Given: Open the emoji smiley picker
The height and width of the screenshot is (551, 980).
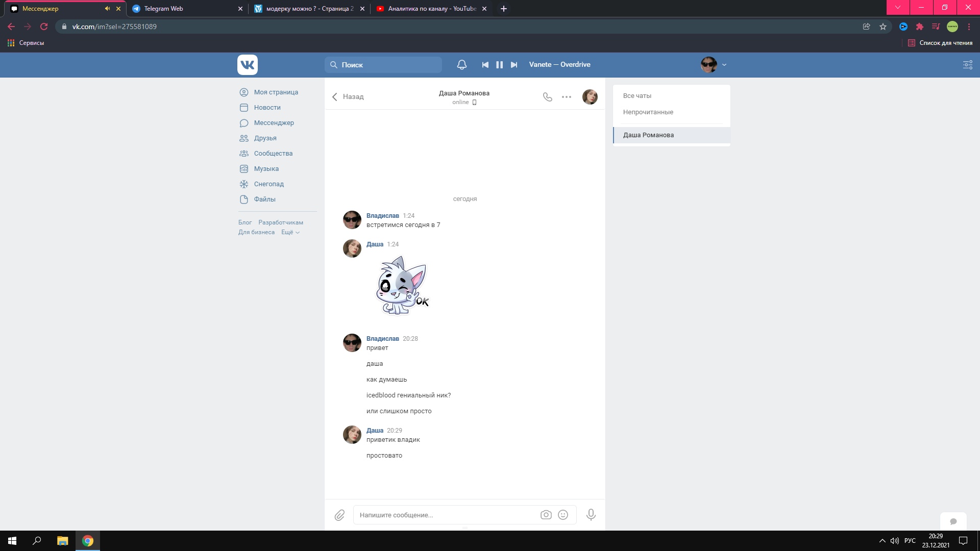Looking at the screenshot, I should pyautogui.click(x=563, y=515).
